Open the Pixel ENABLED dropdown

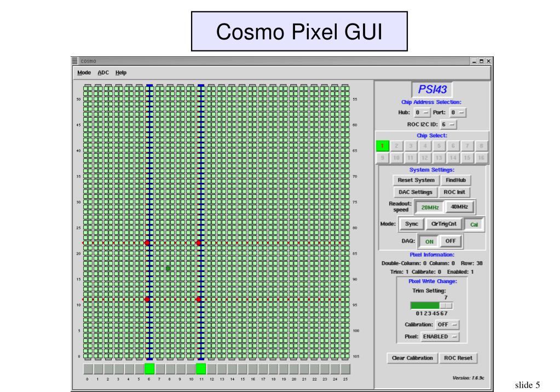(440, 337)
